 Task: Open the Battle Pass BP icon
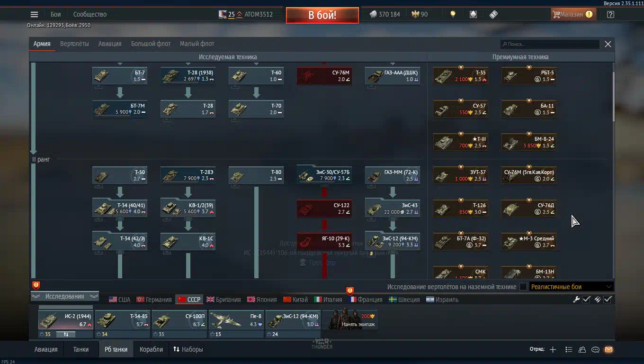point(493,14)
